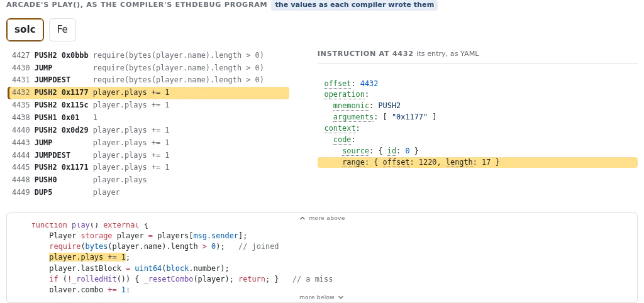Click highlighted source 'player.plays += 1'
The image size is (644, 303).
(87, 258)
